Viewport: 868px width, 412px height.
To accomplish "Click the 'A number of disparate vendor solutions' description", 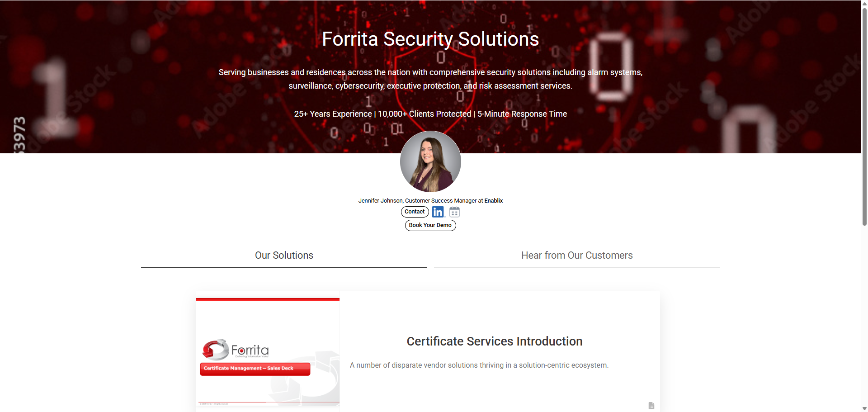I will 479,365.
